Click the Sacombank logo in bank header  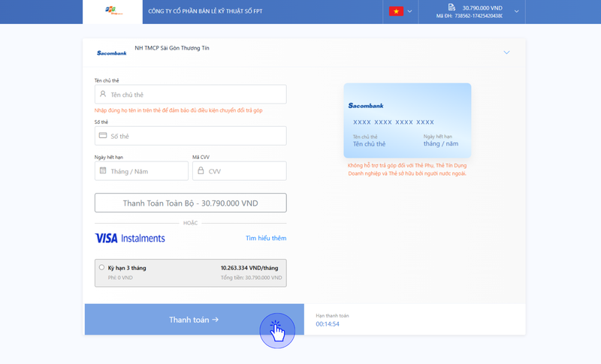[x=111, y=53]
